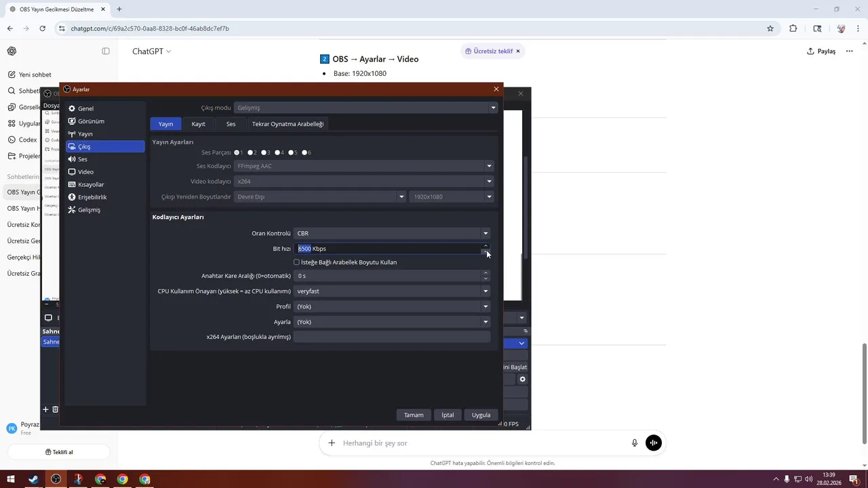Enable İsteğe Bağlı Arabellek Boyutu Kullan

point(345,262)
